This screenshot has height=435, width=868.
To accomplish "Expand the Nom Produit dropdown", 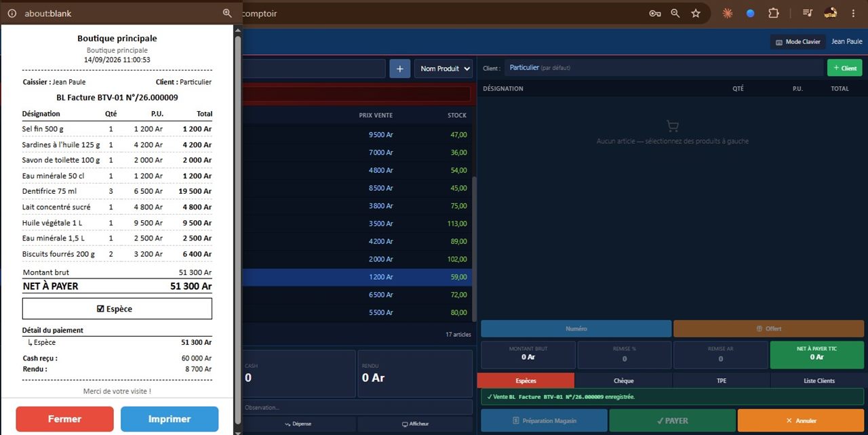I will coord(444,68).
